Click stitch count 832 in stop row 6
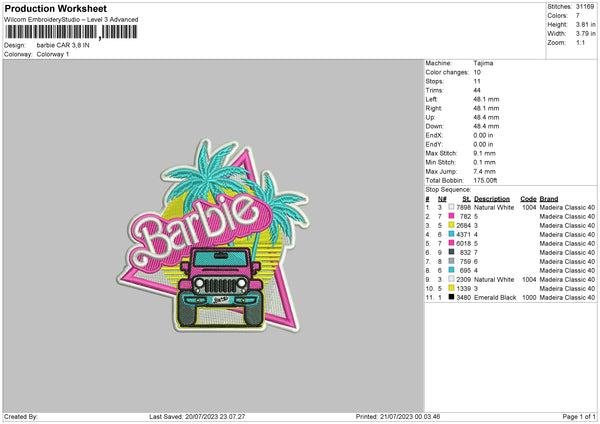600x424 pixels. 465,253
